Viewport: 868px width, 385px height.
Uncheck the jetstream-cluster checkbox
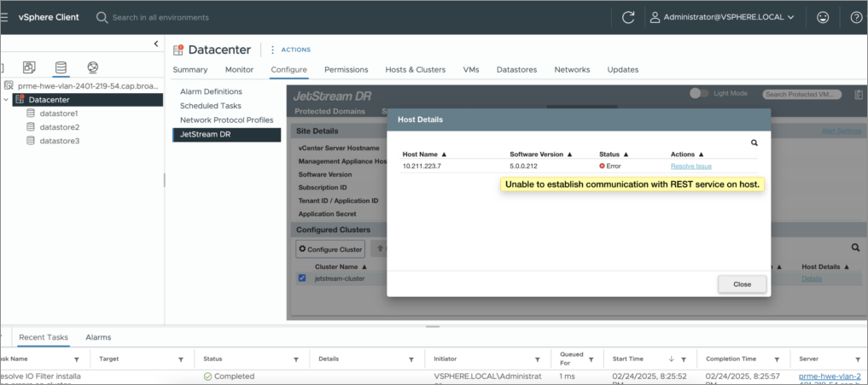302,278
